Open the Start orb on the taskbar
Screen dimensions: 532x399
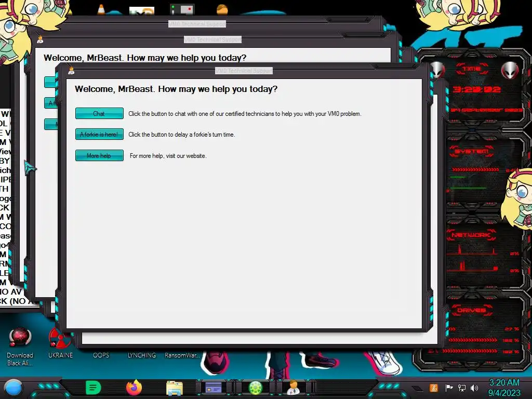(x=13, y=388)
